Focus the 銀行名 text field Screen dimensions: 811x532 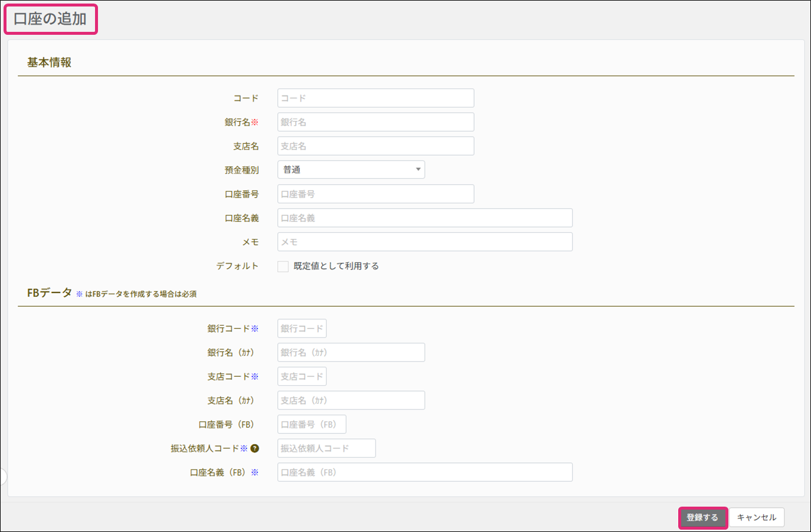375,122
